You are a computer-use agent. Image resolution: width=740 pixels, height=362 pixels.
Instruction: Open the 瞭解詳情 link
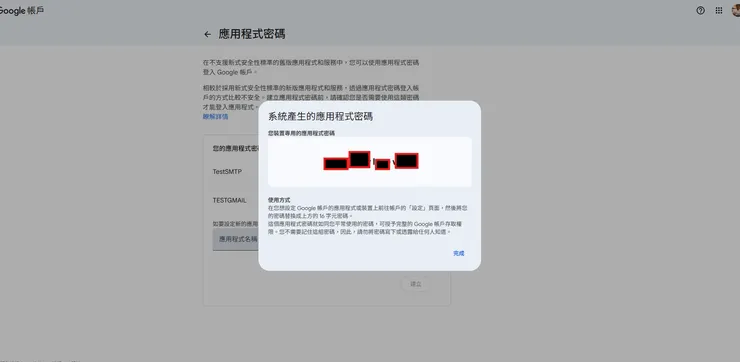coord(216,117)
